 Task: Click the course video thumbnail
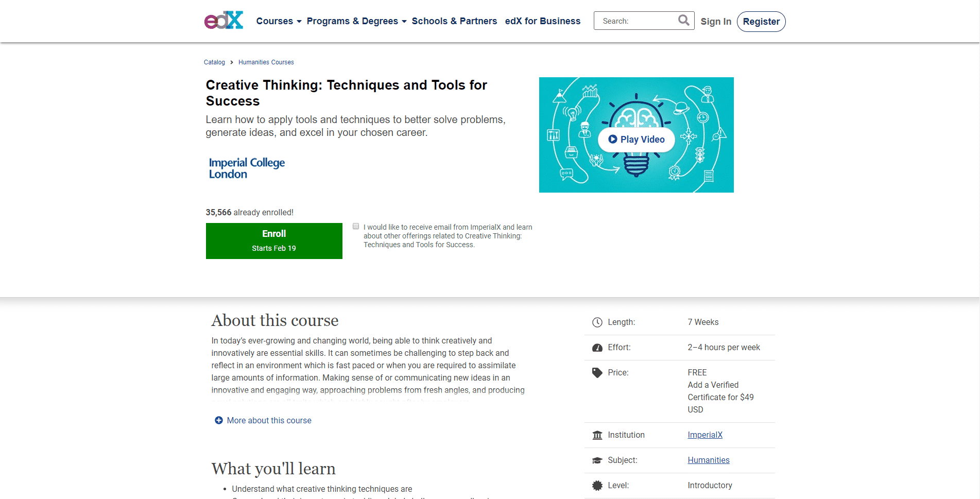[637, 135]
